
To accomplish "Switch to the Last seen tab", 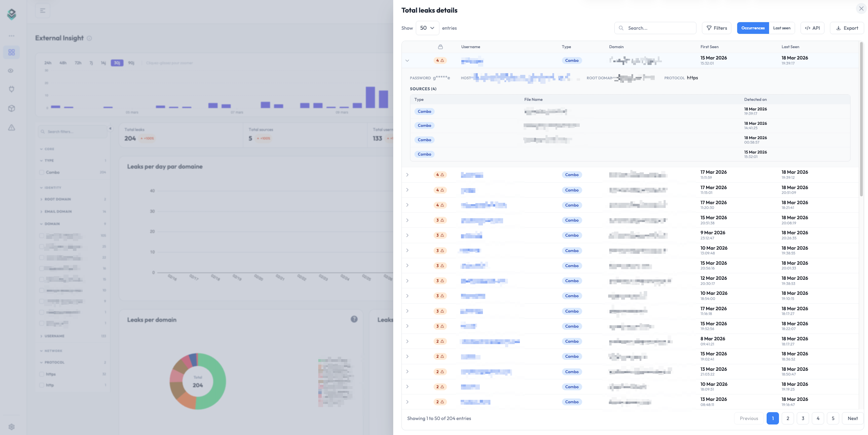I will [782, 28].
